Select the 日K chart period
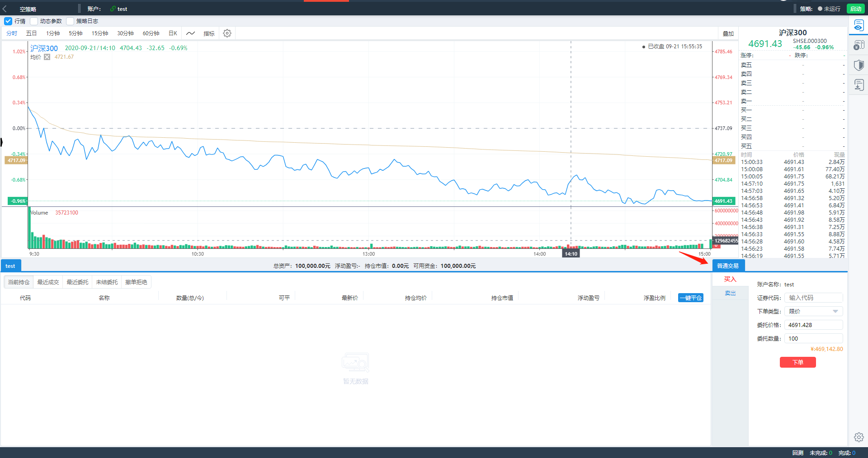Viewport: 868px width, 458px height. coord(173,33)
